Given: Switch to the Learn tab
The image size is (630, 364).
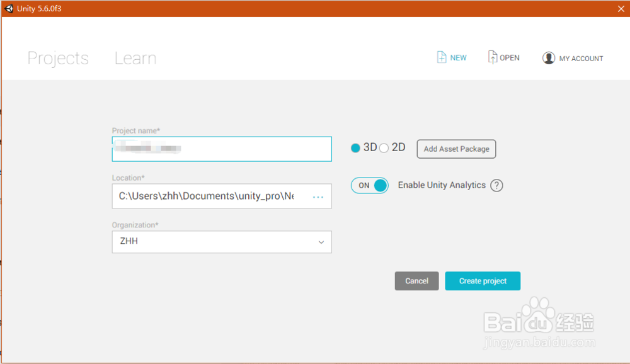Looking at the screenshot, I should (135, 59).
